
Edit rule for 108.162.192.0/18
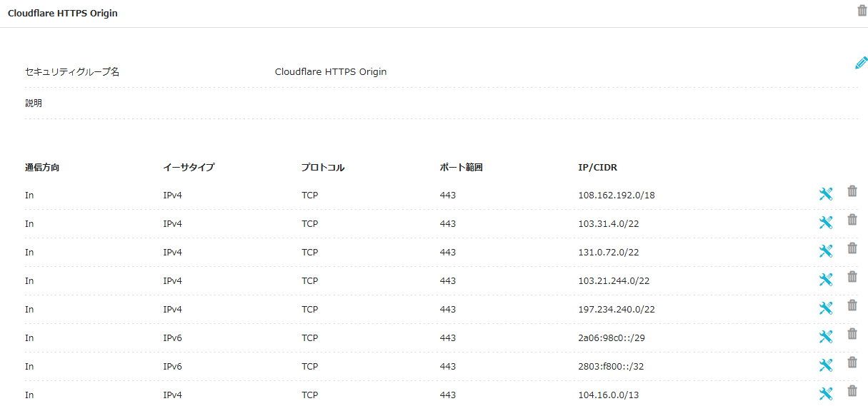(x=826, y=194)
